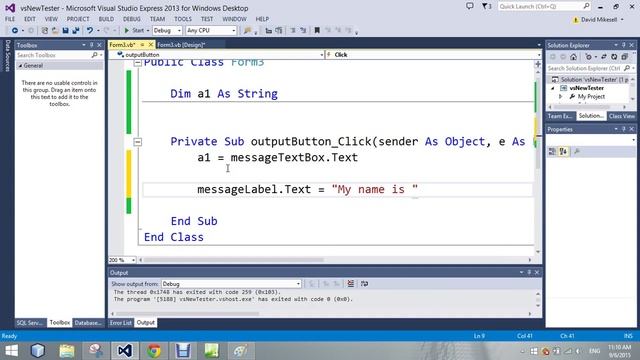Viewport: 640px width, 360px height.
Task: Click the uncomment lines toolbar icon
Action: point(303,31)
